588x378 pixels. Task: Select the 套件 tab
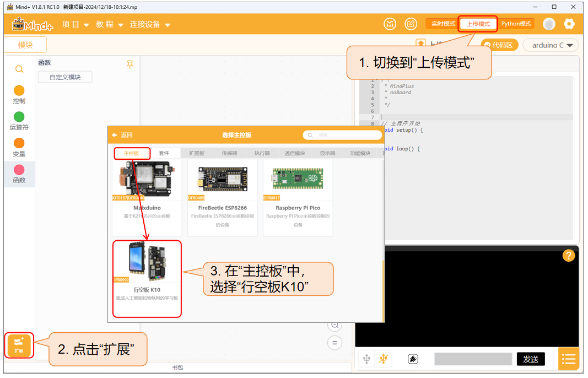pos(164,153)
